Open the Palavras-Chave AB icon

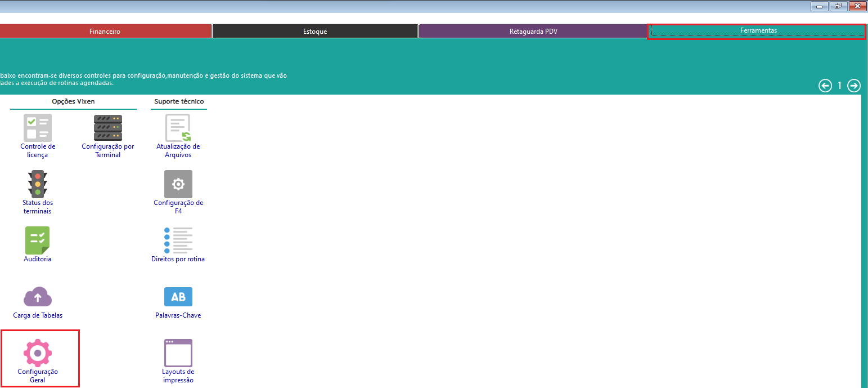(178, 297)
